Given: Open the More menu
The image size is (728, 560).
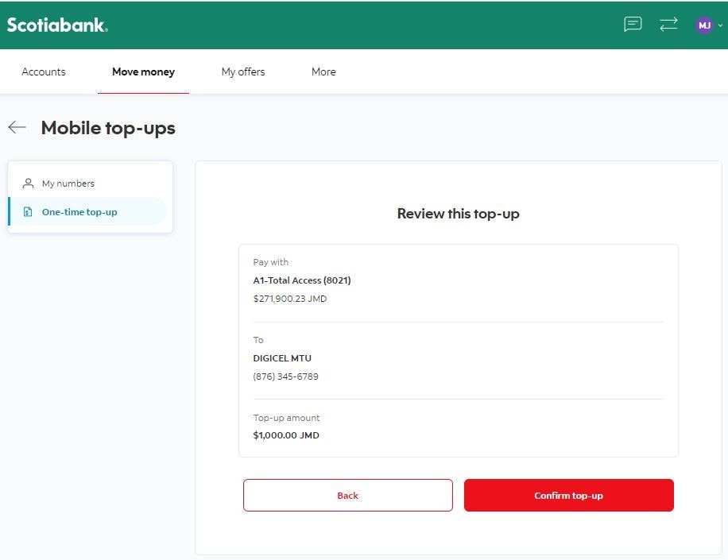Looking at the screenshot, I should tap(323, 72).
